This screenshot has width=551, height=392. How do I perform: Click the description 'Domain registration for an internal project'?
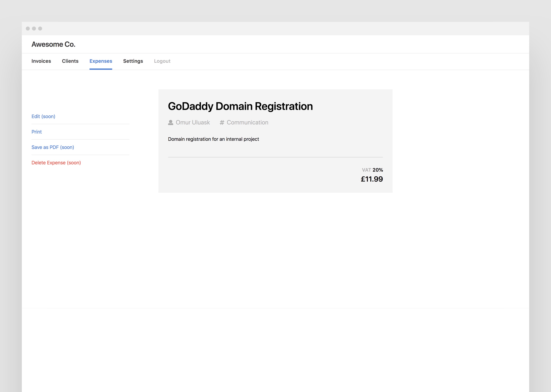(x=214, y=139)
